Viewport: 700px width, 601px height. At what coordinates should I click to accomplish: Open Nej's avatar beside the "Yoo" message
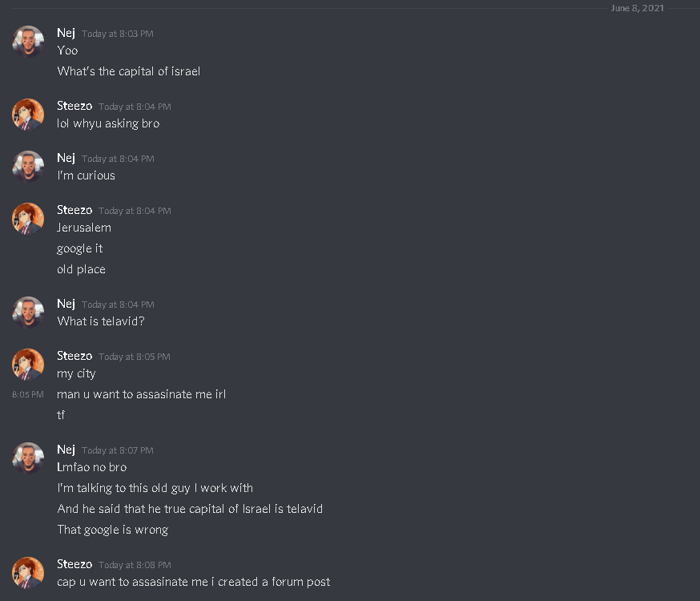(28, 42)
